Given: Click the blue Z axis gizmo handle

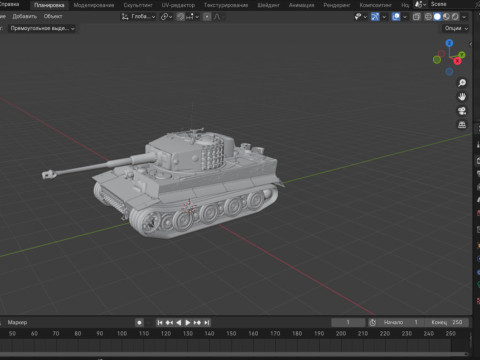Looking at the screenshot, I should (x=449, y=43).
